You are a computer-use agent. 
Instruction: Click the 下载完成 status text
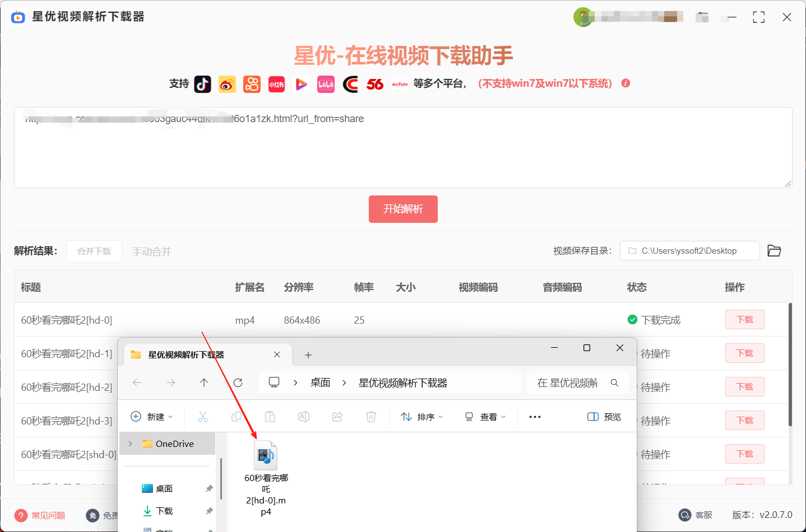(x=661, y=320)
